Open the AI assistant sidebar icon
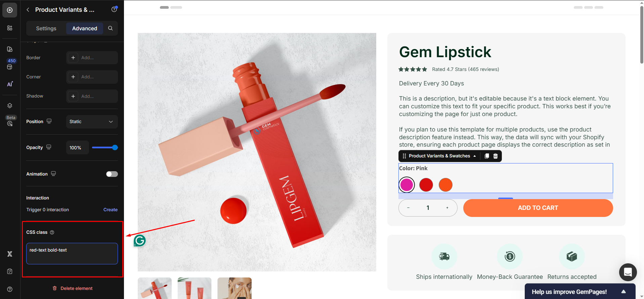644x299 pixels. [x=10, y=84]
